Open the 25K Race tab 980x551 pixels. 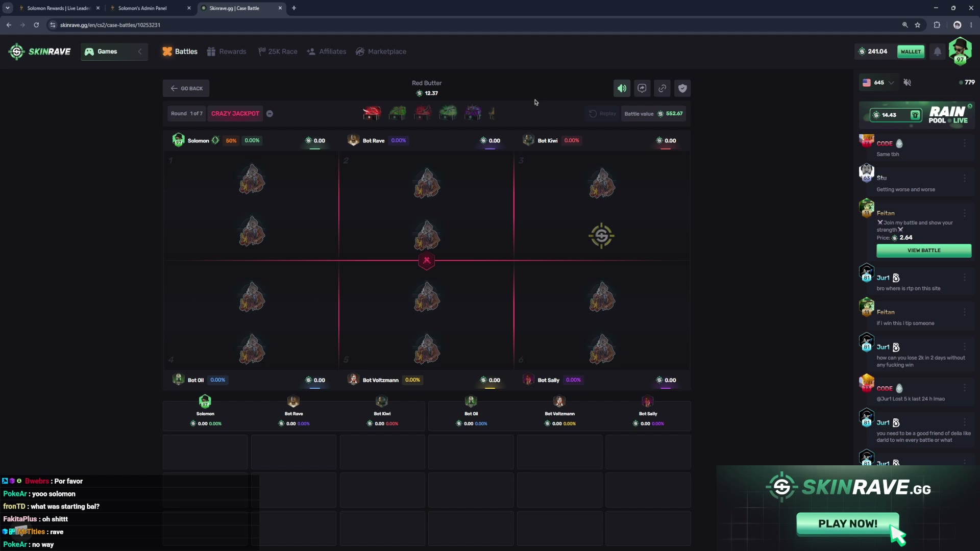(278, 52)
